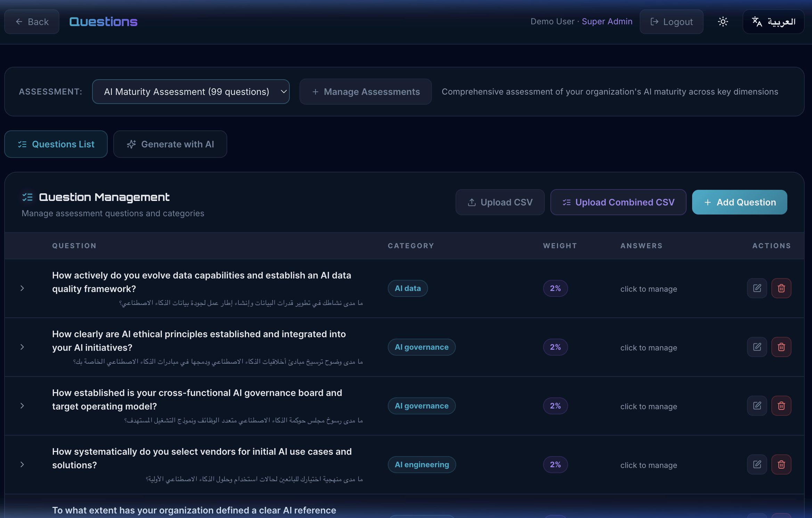This screenshot has width=812, height=518.
Task: Open the AI Maturity Assessment dropdown
Action: click(191, 91)
